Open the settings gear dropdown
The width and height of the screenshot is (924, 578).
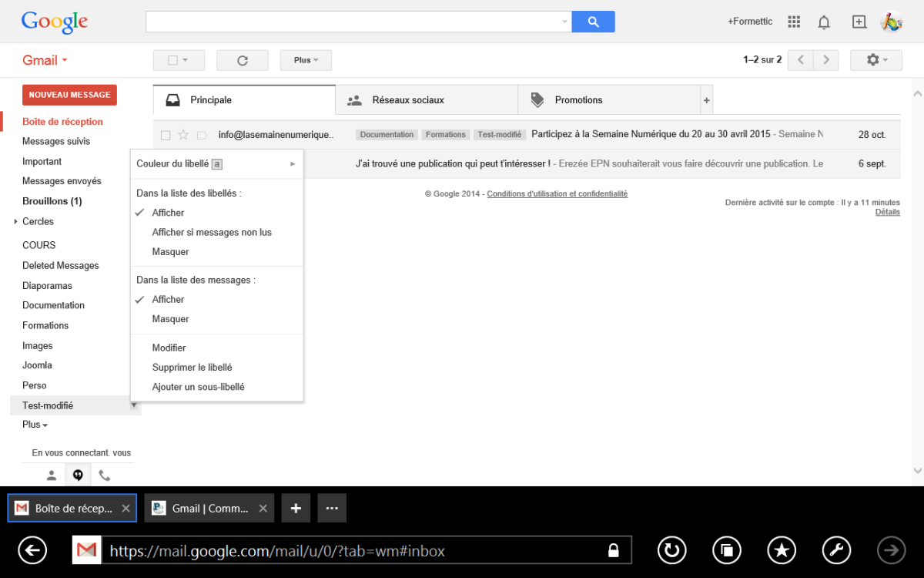876,60
